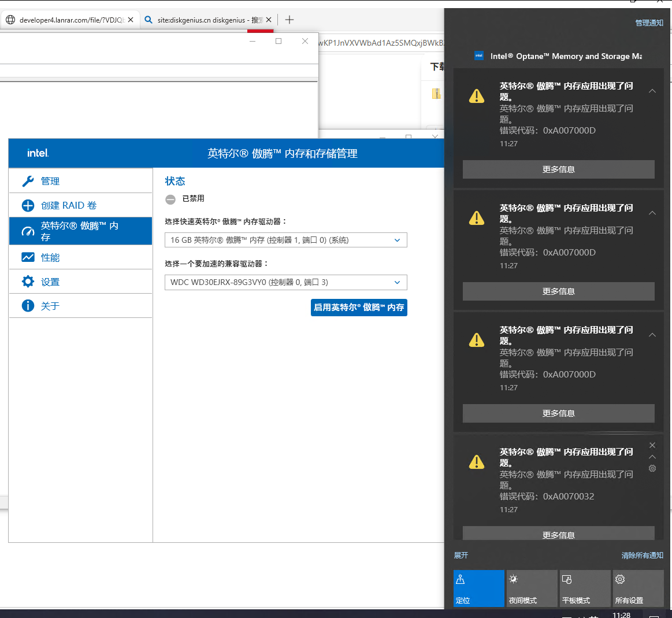Image resolution: width=672 pixels, height=618 pixels.
Task: Click 更多信息 on the topmost notification
Action: pos(558,169)
